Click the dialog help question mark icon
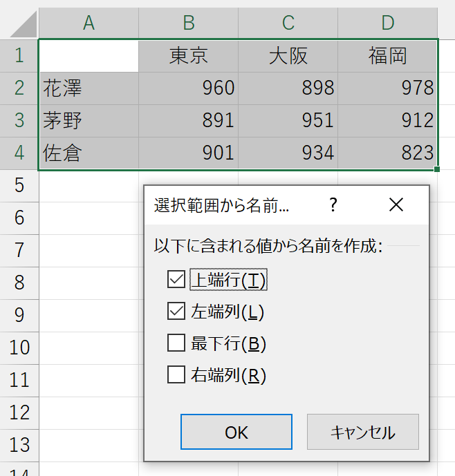 (333, 204)
